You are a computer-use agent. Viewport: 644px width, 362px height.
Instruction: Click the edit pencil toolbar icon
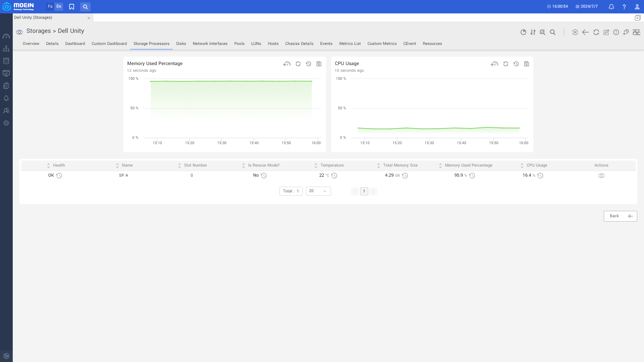click(606, 32)
